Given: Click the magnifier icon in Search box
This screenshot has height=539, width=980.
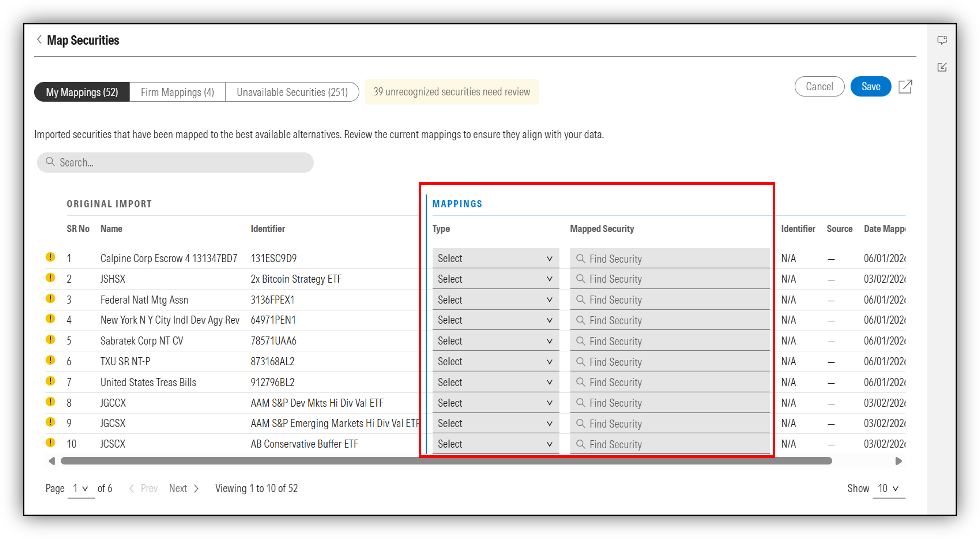Looking at the screenshot, I should (50, 162).
